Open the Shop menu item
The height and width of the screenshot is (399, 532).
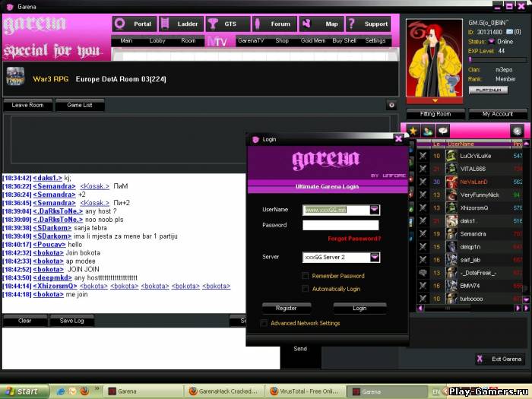tap(282, 41)
